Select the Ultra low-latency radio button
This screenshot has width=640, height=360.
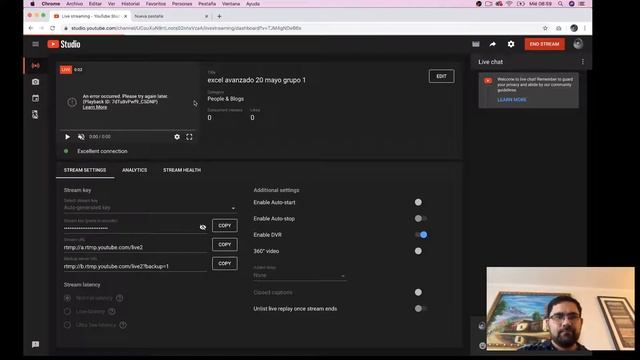tap(68, 325)
